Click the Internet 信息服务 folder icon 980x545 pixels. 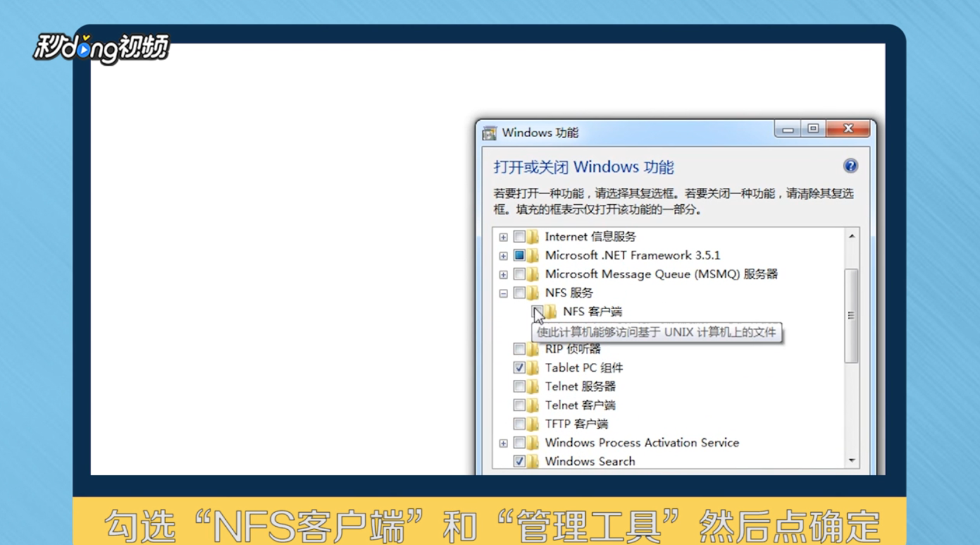pos(533,236)
